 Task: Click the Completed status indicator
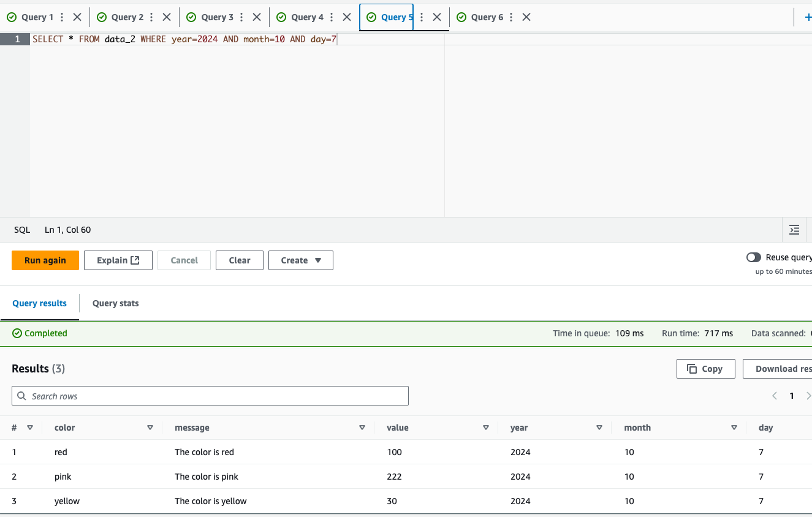40,333
